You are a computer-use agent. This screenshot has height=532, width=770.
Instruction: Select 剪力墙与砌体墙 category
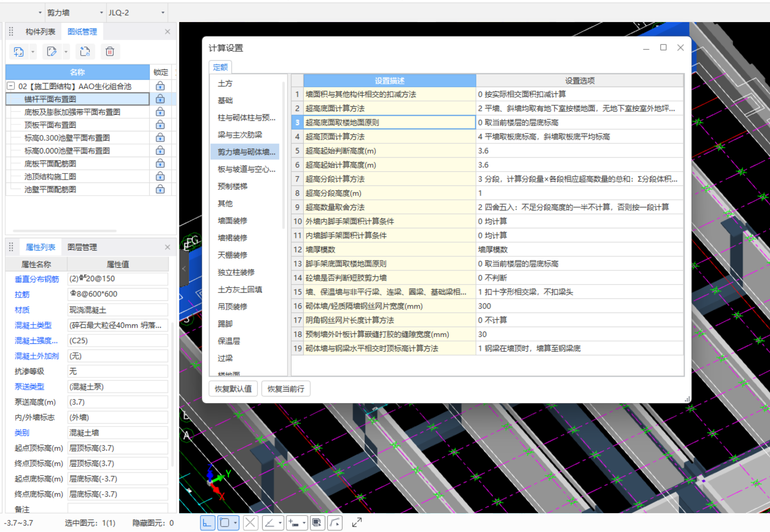[245, 152]
